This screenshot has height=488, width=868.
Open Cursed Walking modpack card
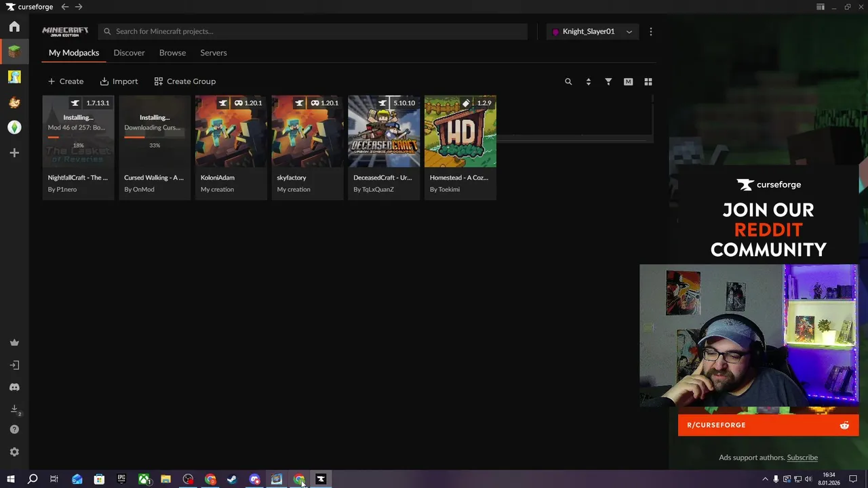tap(155, 147)
